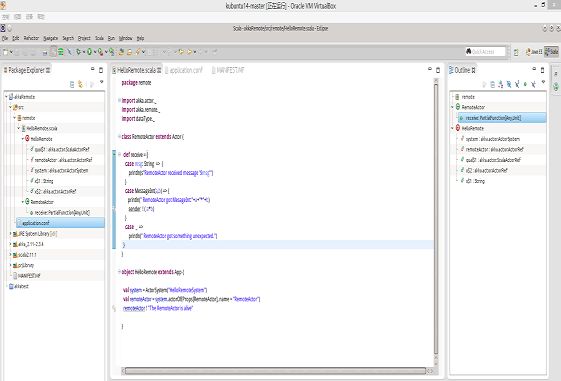561x381 pixels.
Task: Toggle Hide Static Members in Outline toolbar
Action: [517, 84]
